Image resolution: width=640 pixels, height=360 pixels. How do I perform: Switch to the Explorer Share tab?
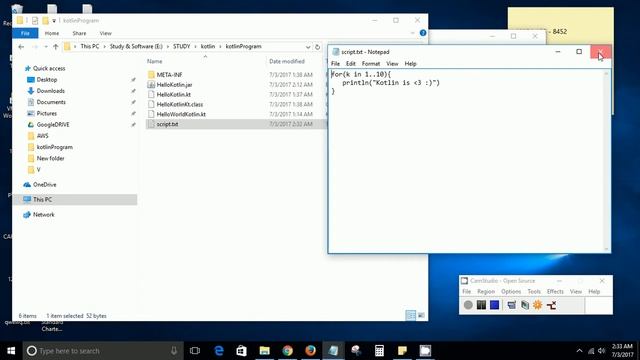[x=79, y=33]
